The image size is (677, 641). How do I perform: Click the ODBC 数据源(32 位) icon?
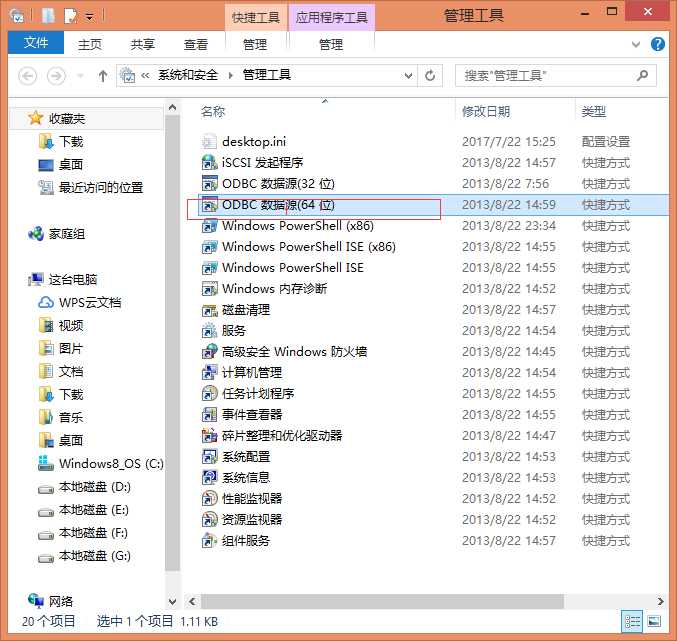(209, 183)
